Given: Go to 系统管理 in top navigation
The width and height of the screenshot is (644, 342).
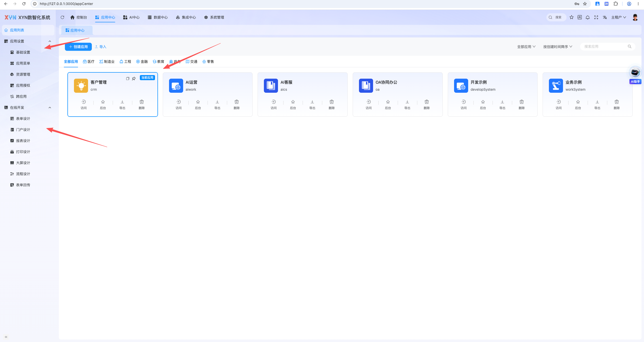Looking at the screenshot, I should point(214,17).
